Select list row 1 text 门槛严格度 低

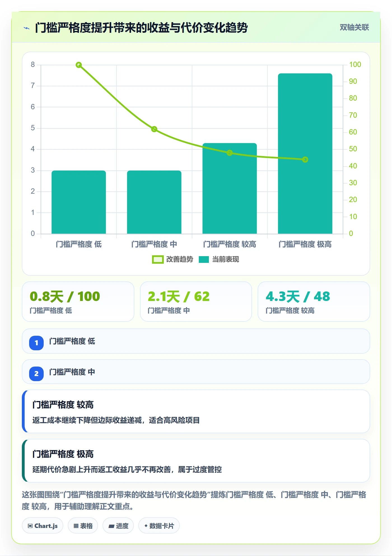(x=72, y=341)
